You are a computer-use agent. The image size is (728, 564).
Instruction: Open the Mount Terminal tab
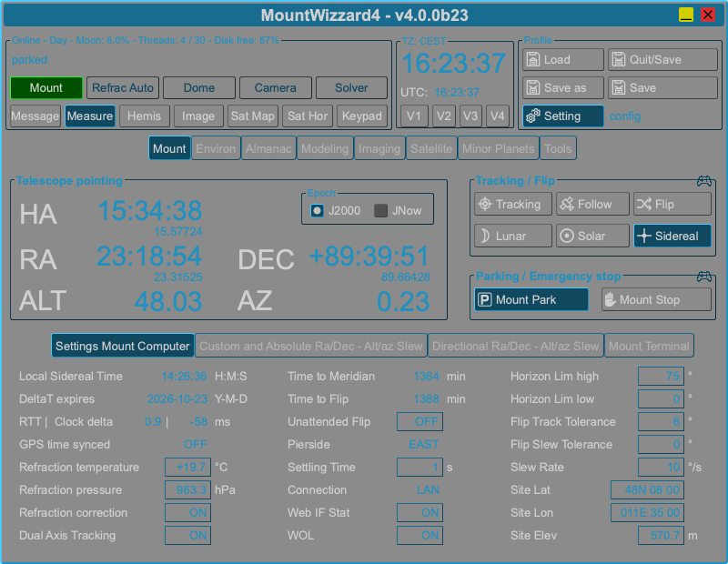649,346
